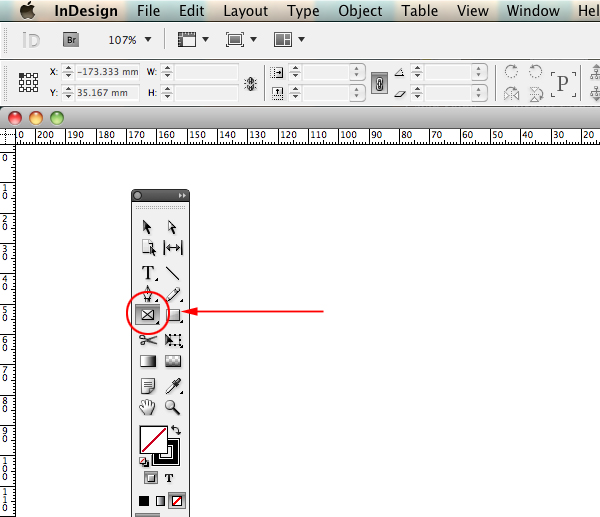Open the Window menu
The image size is (600, 517).
[533, 11]
